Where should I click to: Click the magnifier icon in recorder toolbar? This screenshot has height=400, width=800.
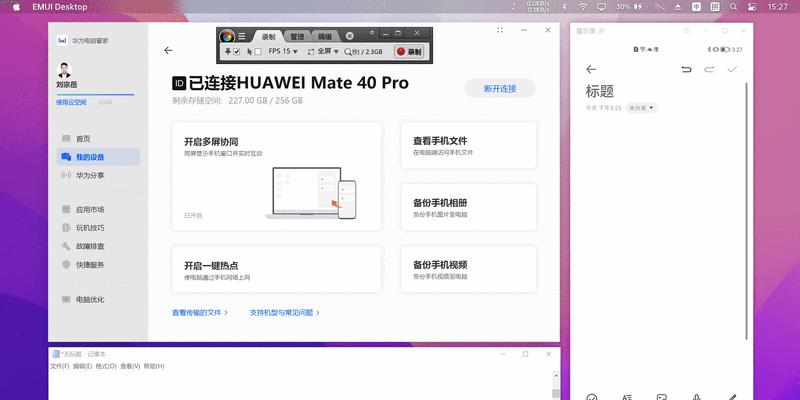tap(348, 52)
